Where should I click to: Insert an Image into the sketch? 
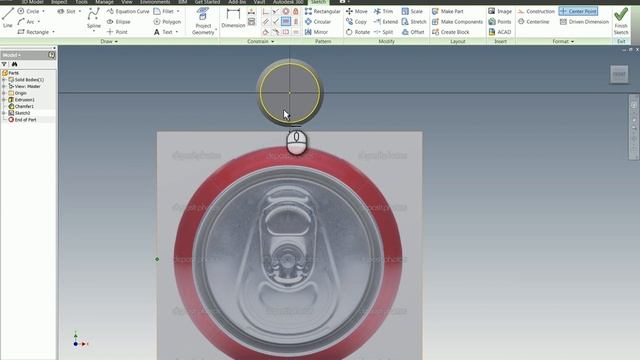[x=500, y=11]
